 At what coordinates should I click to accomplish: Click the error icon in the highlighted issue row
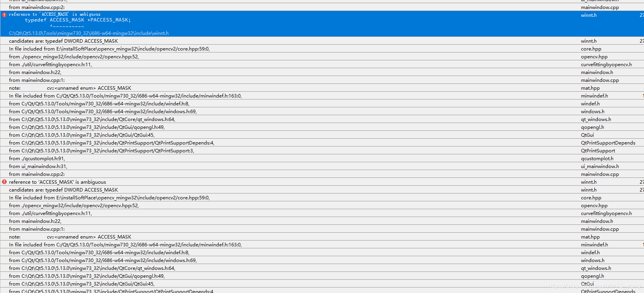click(x=4, y=14)
